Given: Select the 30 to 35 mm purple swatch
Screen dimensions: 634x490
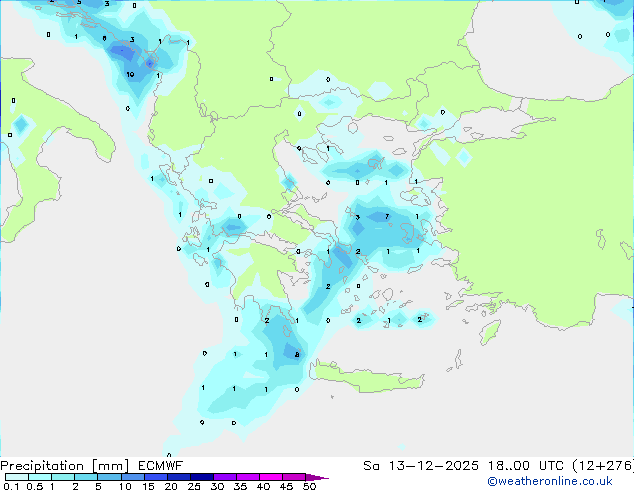Looking at the screenshot, I should point(225,477).
